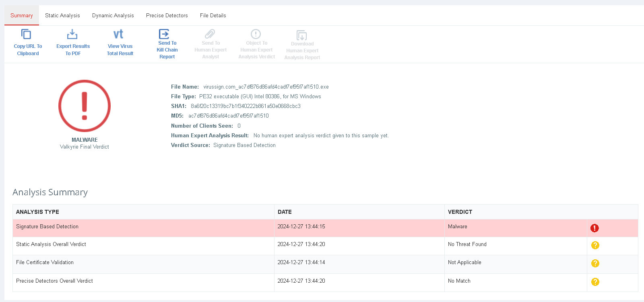The width and height of the screenshot is (644, 302).
Task: Click the yellow question icon for Precise Detectors row
Action: click(x=595, y=282)
